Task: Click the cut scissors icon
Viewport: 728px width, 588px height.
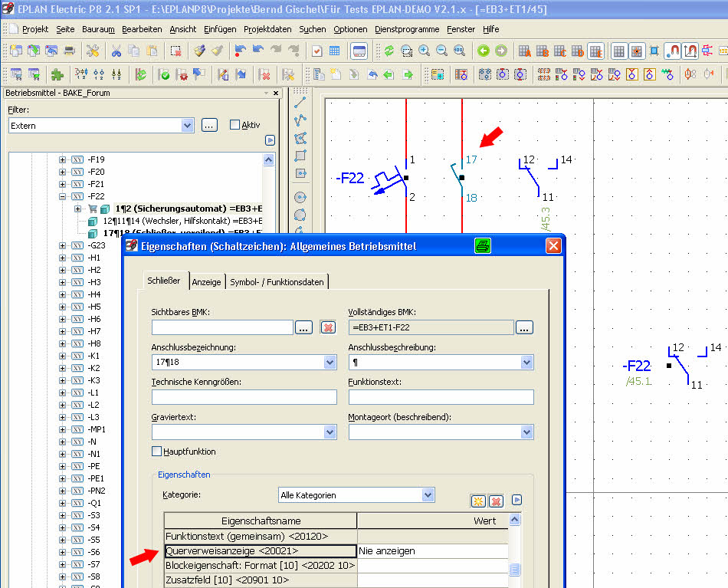Action: pos(116,51)
